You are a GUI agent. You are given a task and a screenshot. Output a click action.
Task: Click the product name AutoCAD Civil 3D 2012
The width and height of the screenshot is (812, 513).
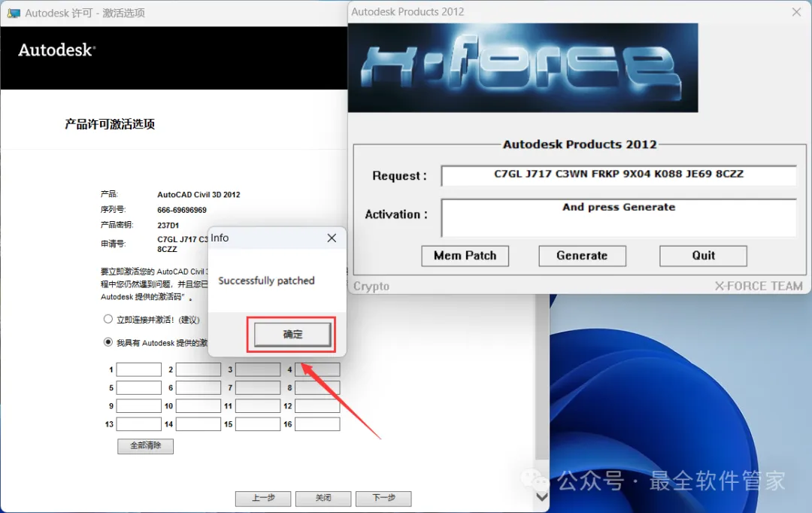pos(198,195)
